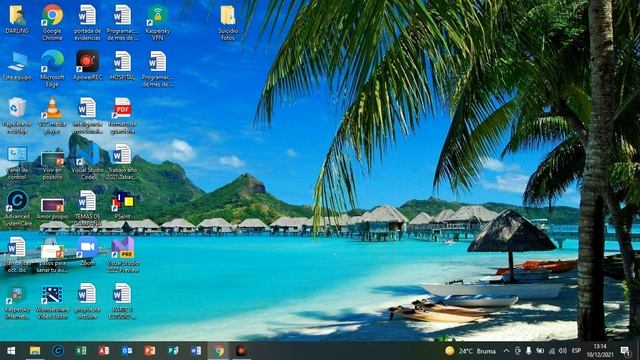Launch Google Chrome desktop shortcut
Screen dimensions: 640x360
(52, 22)
